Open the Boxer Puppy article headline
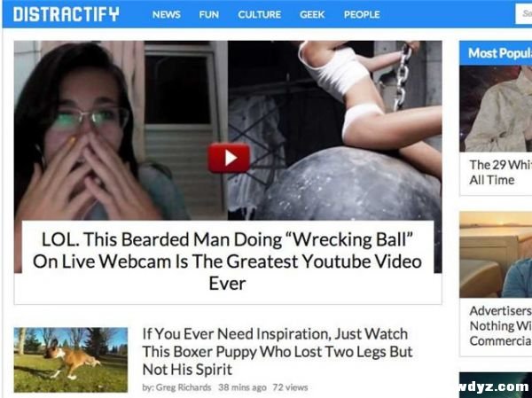Image resolution: width=532 pixels, height=398 pixels. coord(278,352)
